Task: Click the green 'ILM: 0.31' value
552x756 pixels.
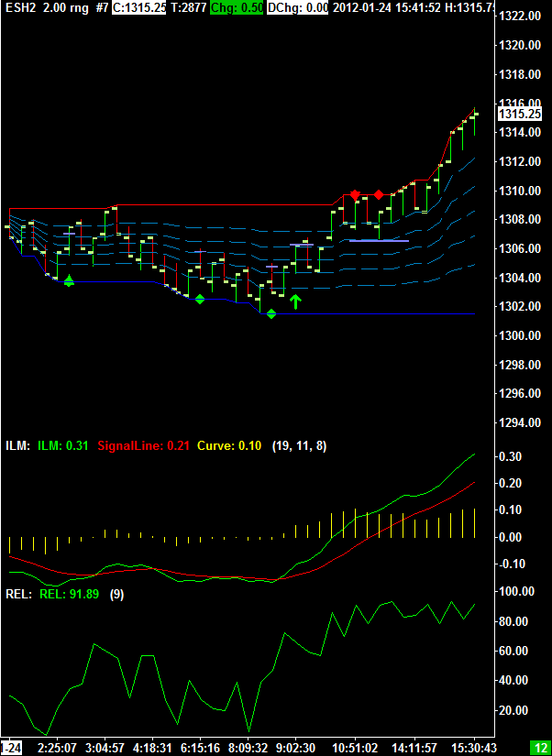Action: click(x=62, y=446)
